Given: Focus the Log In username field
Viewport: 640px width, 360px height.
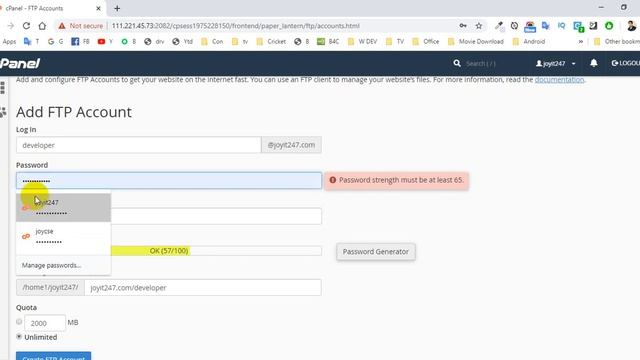Looking at the screenshot, I should click(x=139, y=145).
